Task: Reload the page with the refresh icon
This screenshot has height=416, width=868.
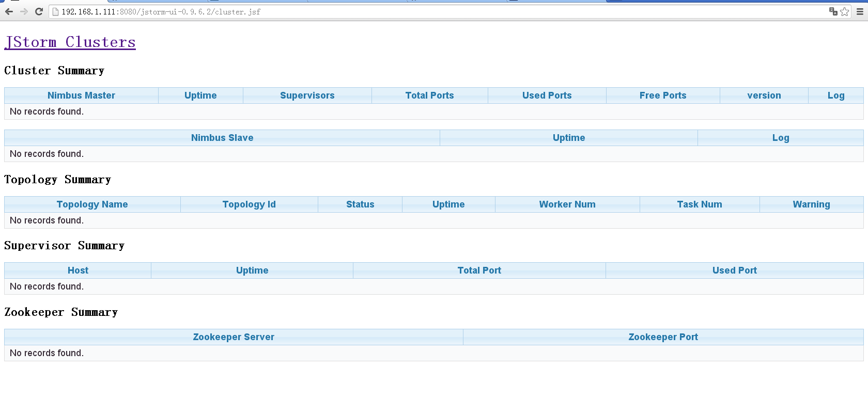Action: coord(39,11)
